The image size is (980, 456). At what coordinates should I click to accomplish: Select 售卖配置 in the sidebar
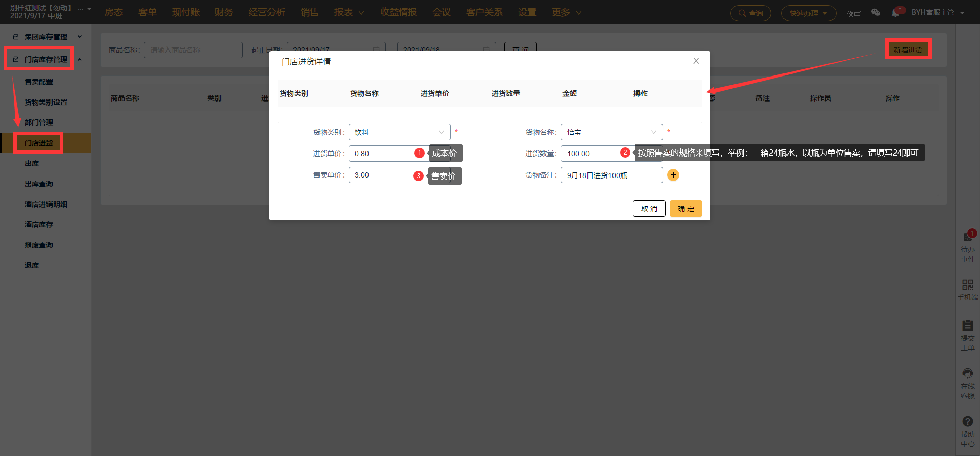coord(39,82)
